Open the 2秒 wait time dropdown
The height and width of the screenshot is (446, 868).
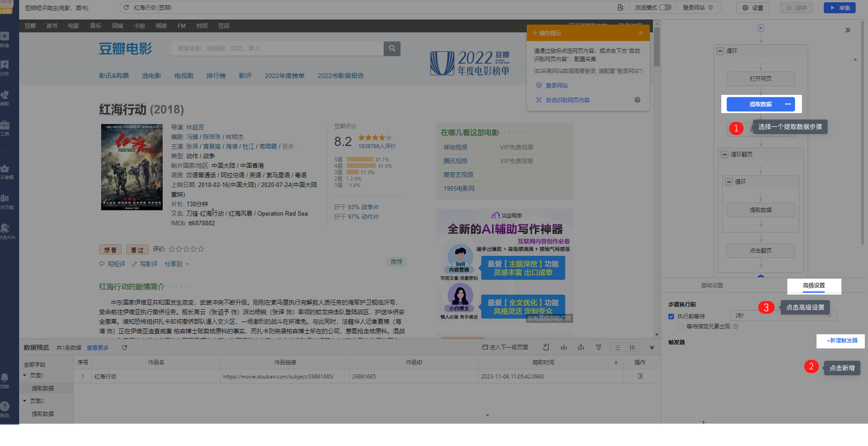(783, 316)
